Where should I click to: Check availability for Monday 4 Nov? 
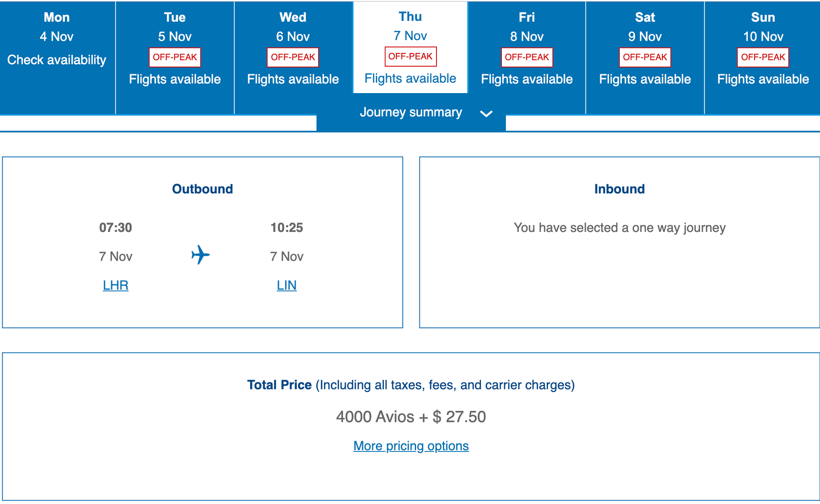point(56,60)
